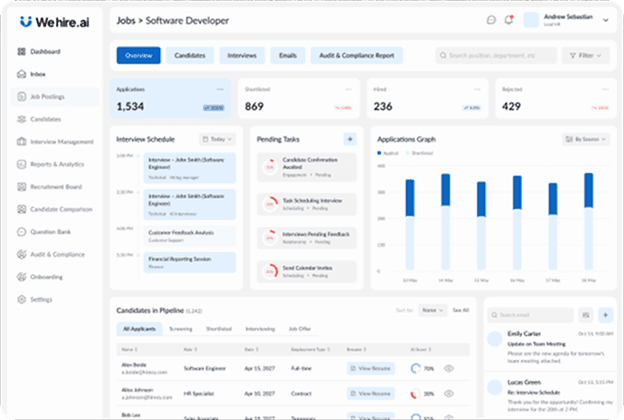
Task: Open the Onboarding section
Action: pos(40,277)
